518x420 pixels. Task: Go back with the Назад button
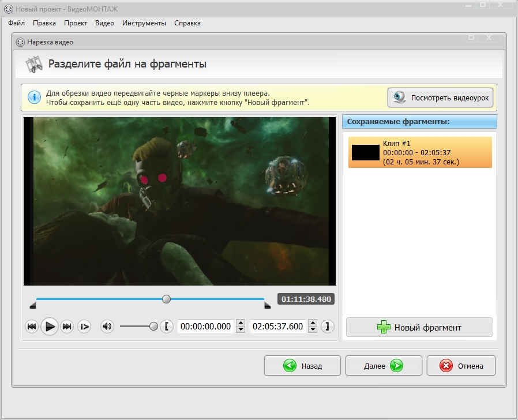(302, 365)
